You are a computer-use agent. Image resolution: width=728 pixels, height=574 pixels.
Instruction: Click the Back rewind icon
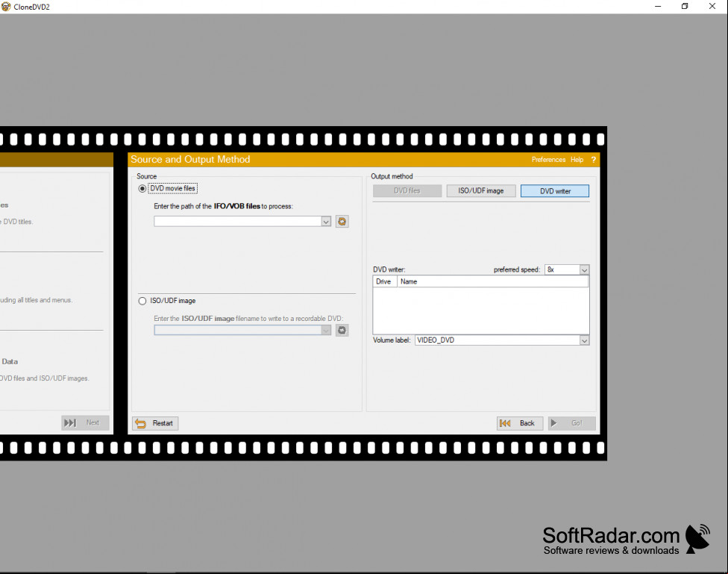(505, 423)
